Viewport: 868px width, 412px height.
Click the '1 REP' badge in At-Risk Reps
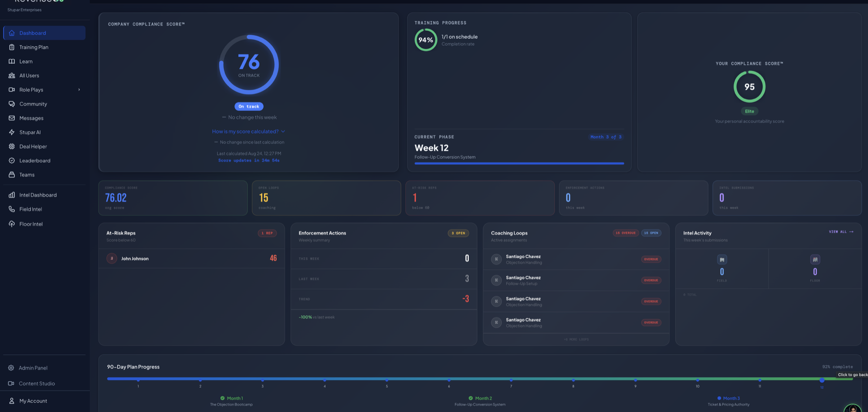point(267,233)
